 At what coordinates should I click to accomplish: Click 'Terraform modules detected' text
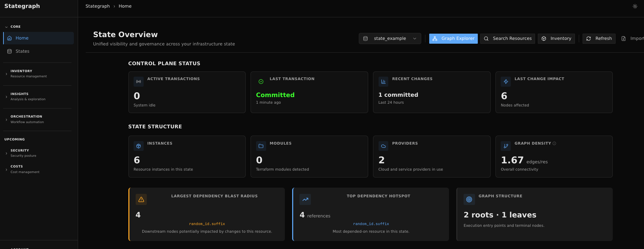(282, 170)
